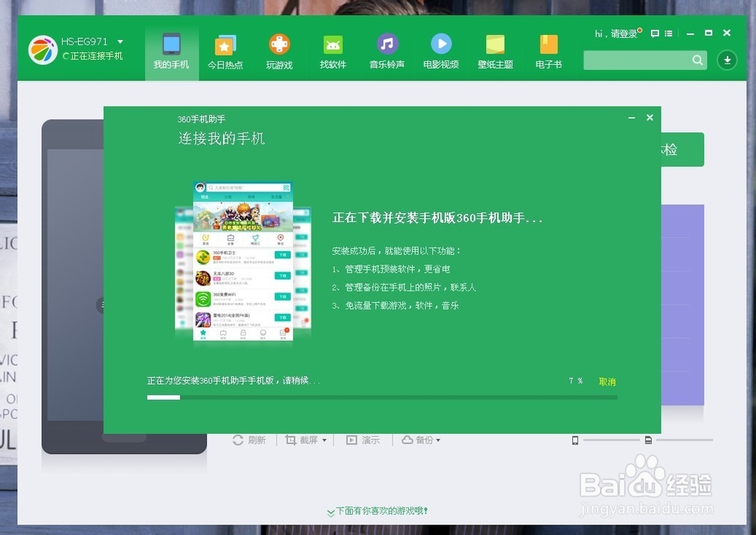
Task: Close the 连接我的手机 dialog
Action: pos(650,118)
